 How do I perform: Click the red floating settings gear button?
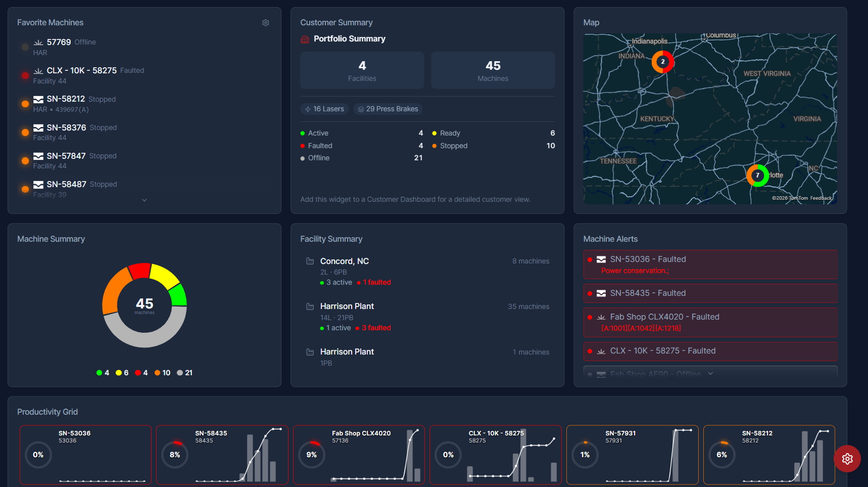[x=847, y=459]
